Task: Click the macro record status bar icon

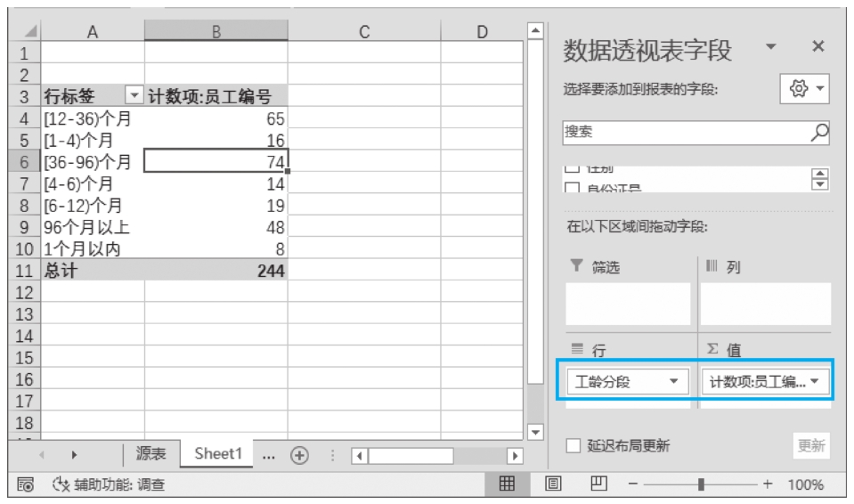Action: point(26,484)
